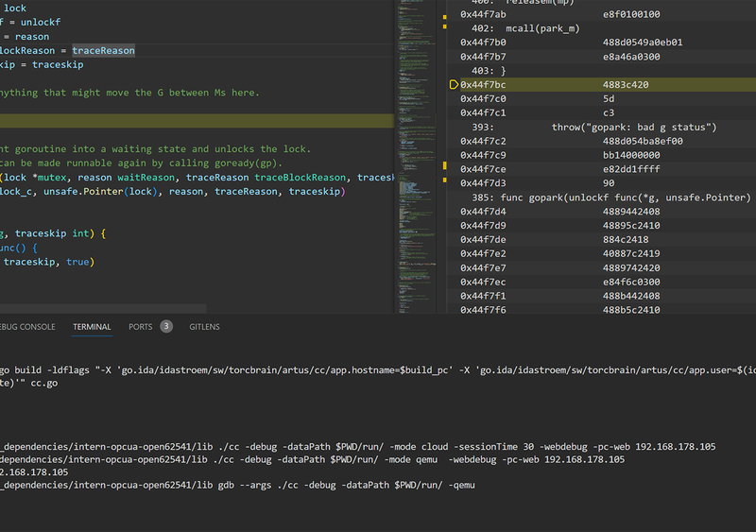
Task: Select disassembly row 0x44f7f1
Action: tap(601, 296)
